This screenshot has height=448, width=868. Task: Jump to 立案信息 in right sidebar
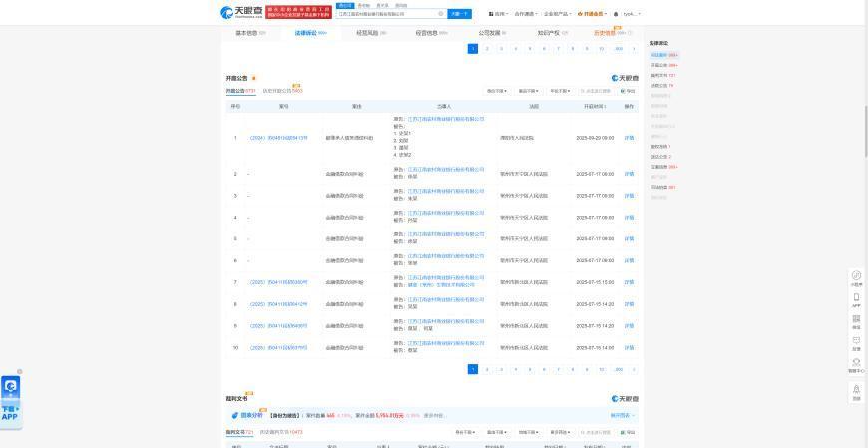click(x=664, y=167)
